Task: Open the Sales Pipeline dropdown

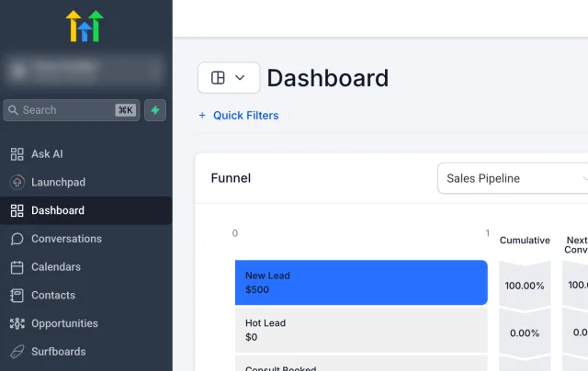Action: pos(513,178)
